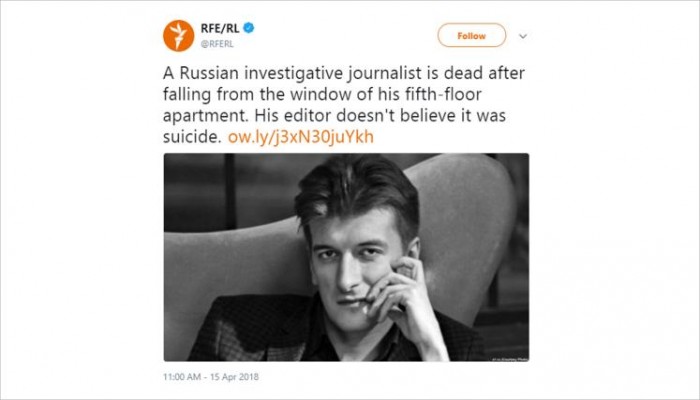Open the tweet's 11:00 AM timestamp

coord(182,377)
